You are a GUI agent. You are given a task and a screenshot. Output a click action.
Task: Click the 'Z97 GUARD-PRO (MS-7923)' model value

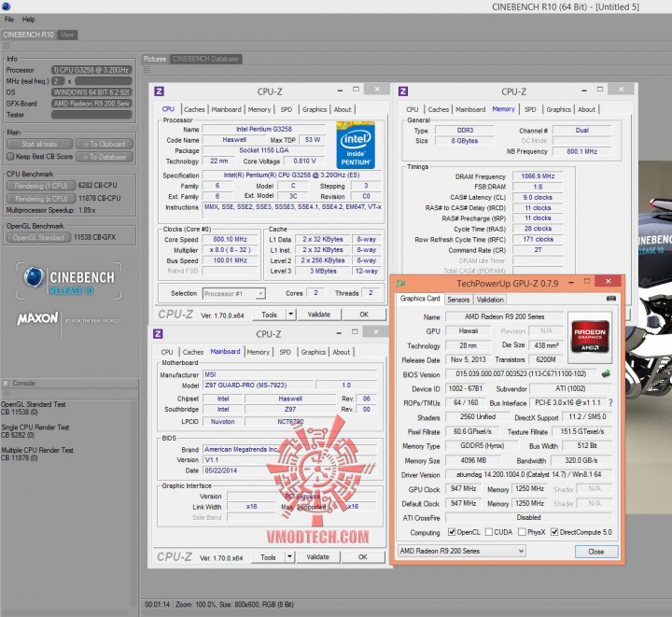(x=246, y=385)
